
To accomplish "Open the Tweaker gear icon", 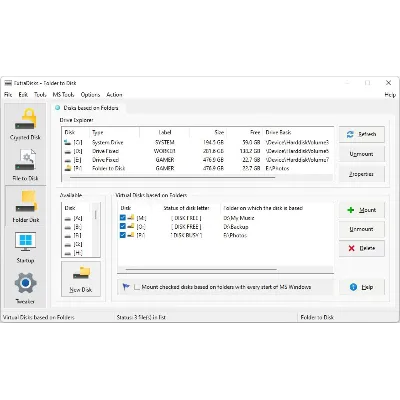I will click(25, 288).
